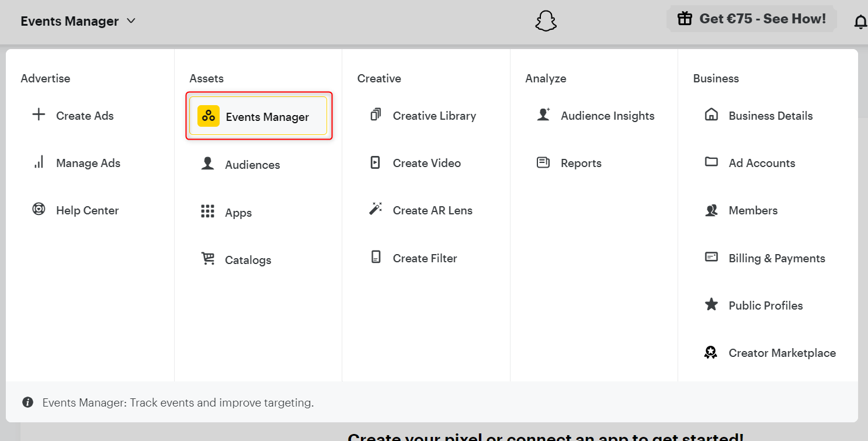Click the person icon beside Audiences
The width and height of the screenshot is (868, 441).
tap(207, 164)
